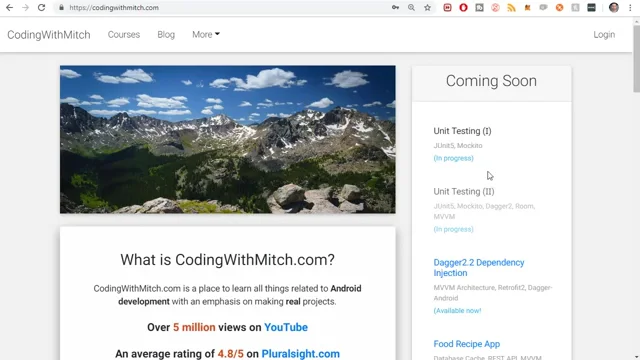Click the 4.8/5 rating text
Viewport: 640px width, 360px height.
pyautogui.click(x=230, y=353)
